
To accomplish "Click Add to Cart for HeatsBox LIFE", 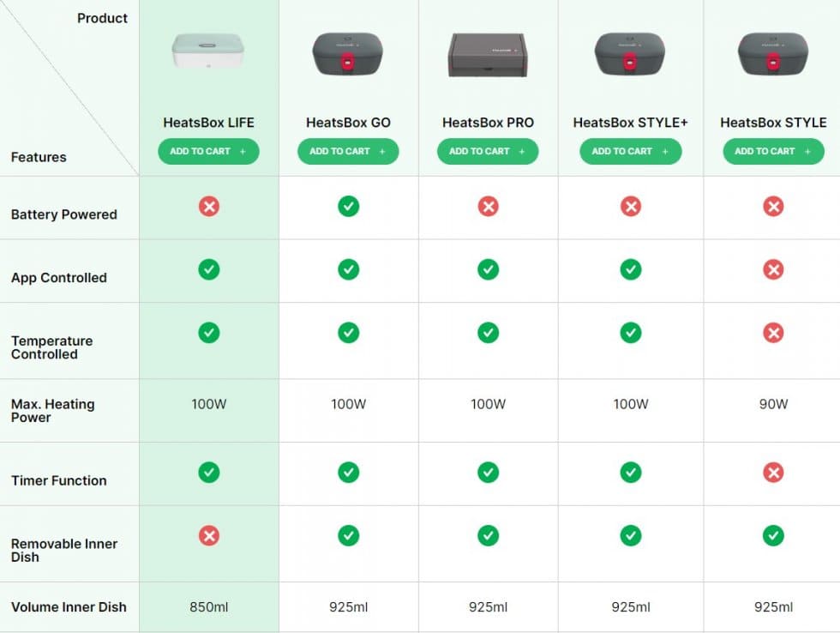I will [208, 152].
